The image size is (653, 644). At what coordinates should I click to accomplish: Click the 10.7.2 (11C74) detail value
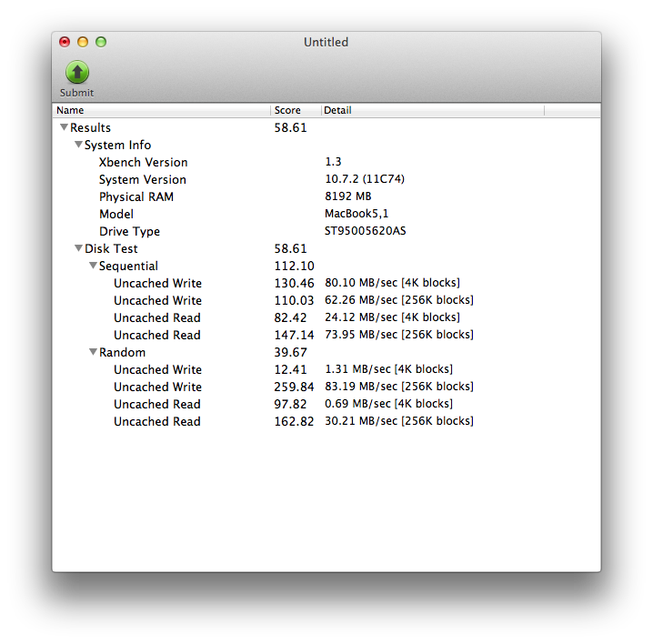point(365,179)
